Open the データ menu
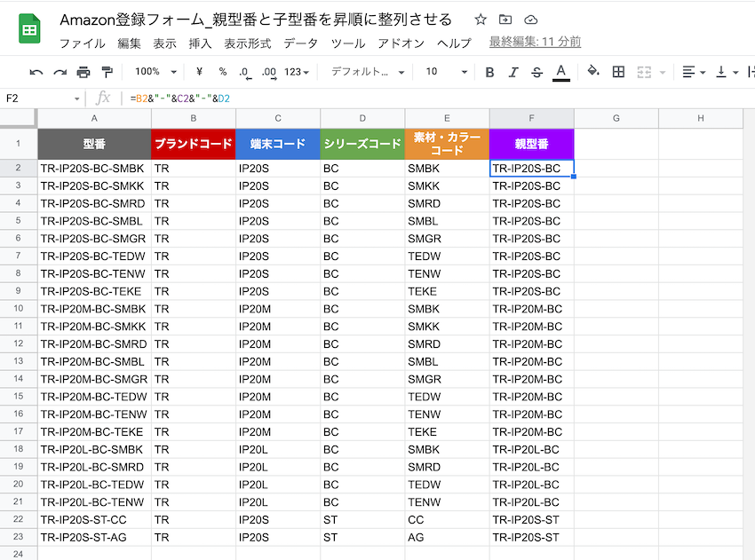This screenshot has width=755, height=560. point(300,43)
